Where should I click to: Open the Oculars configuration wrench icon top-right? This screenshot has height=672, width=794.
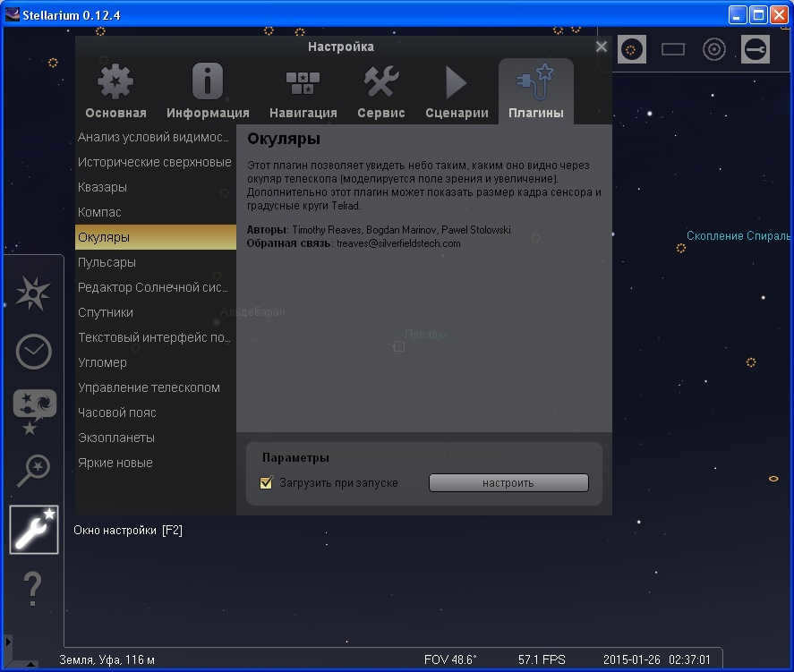click(x=755, y=49)
